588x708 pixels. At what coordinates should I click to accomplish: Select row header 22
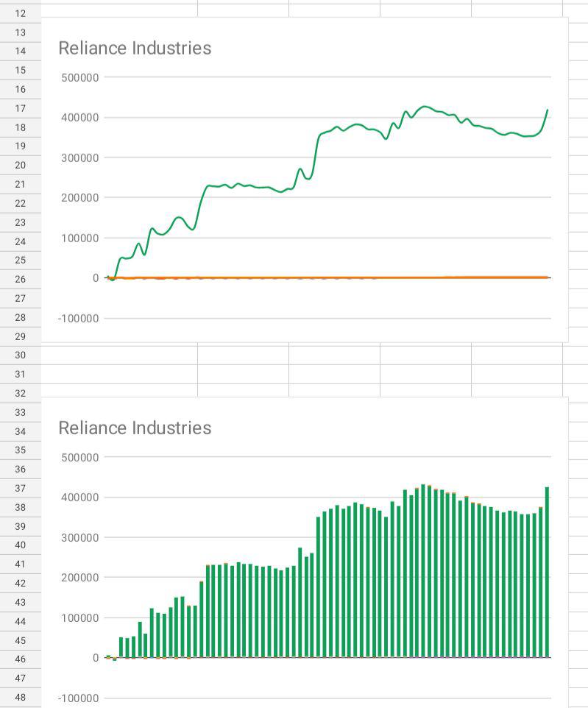pyautogui.click(x=21, y=203)
